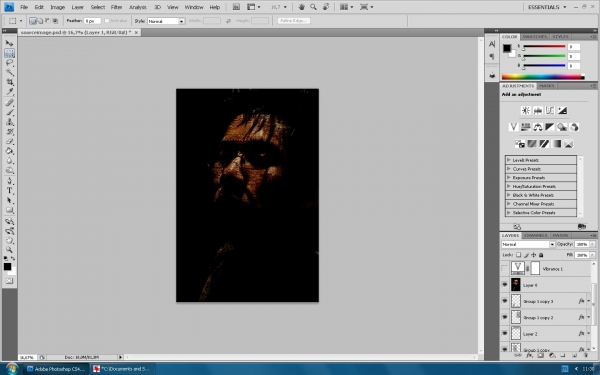Toggle lock position
600x375 pixels.
point(533,255)
